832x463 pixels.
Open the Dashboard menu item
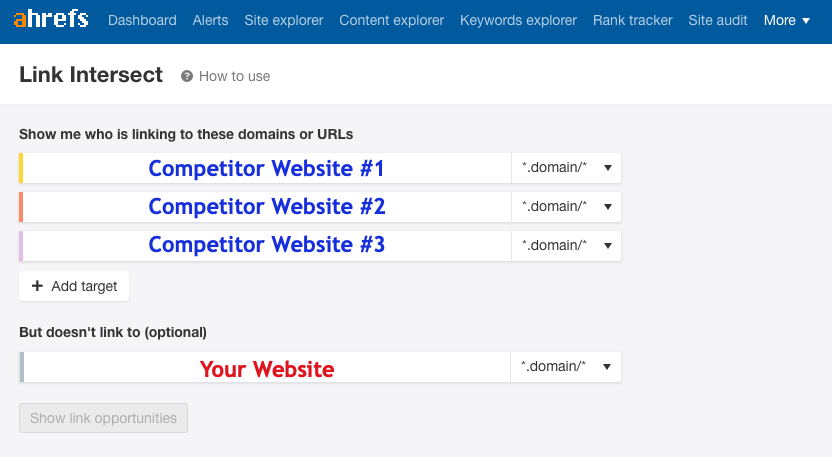pos(142,20)
